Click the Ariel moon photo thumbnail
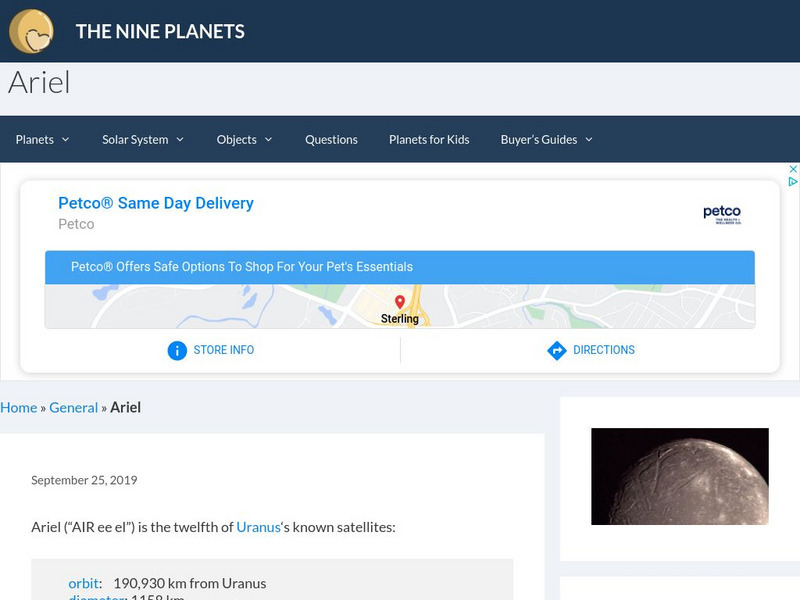800x600 pixels. click(676, 477)
